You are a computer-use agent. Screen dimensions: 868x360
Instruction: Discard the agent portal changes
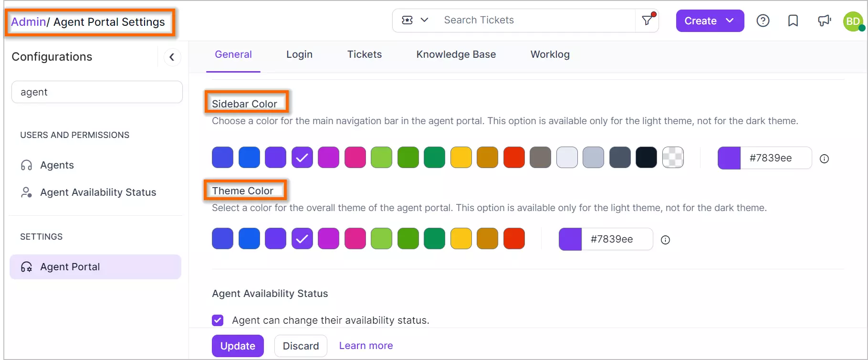tap(301, 346)
